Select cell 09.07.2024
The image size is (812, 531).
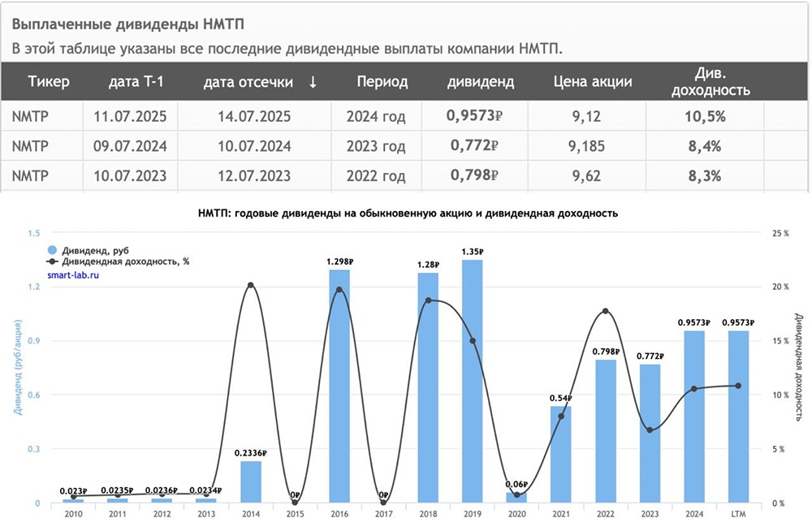click(130, 145)
